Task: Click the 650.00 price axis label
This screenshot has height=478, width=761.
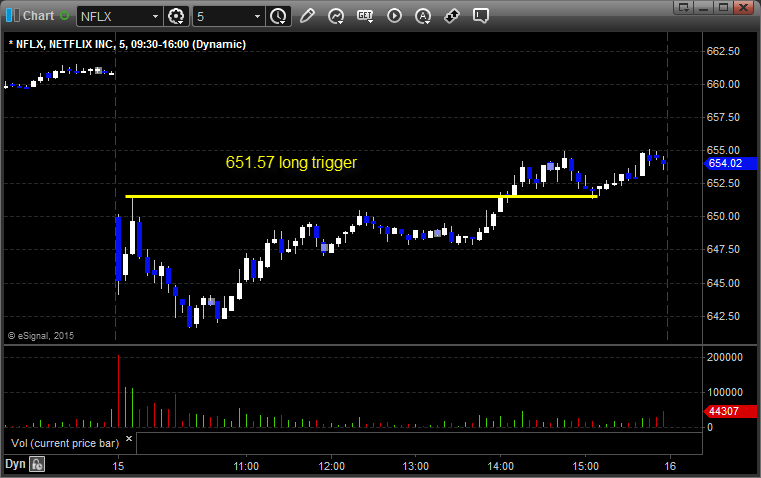Action: [723, 216]
